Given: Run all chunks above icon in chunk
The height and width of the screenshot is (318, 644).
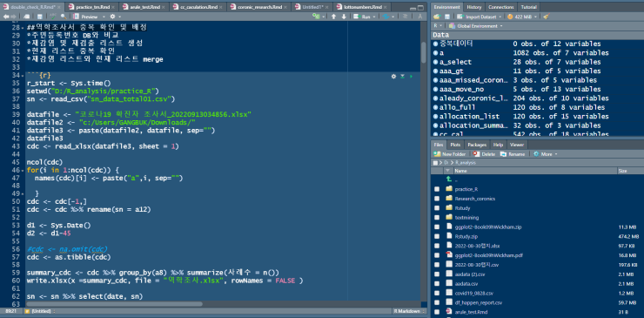Looking at the screenshot, I should point(402,76).
